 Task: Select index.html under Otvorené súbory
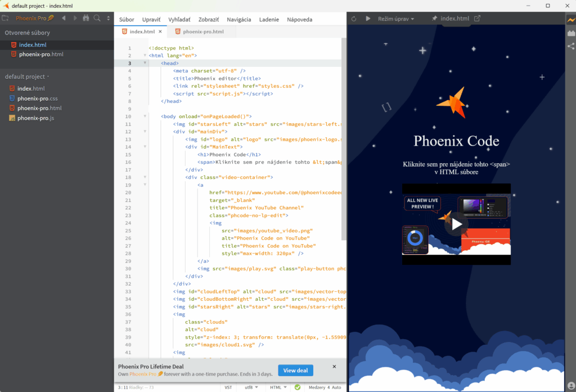click(33, 45)
